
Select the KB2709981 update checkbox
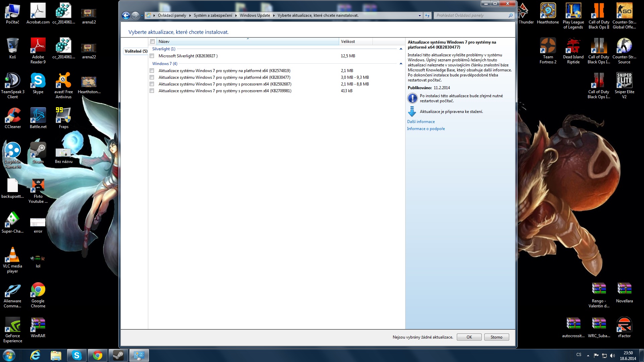click(152, 91)
